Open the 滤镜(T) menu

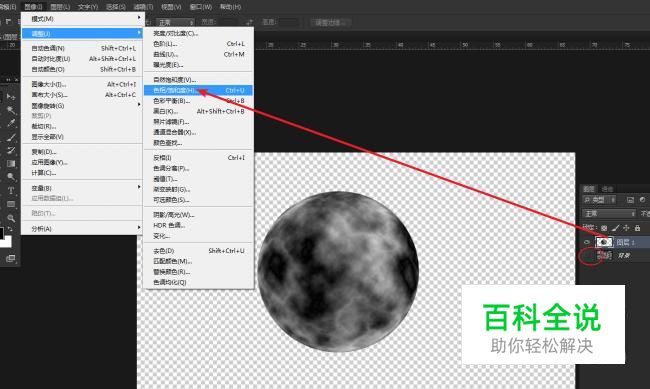click(x=143, y=7)
